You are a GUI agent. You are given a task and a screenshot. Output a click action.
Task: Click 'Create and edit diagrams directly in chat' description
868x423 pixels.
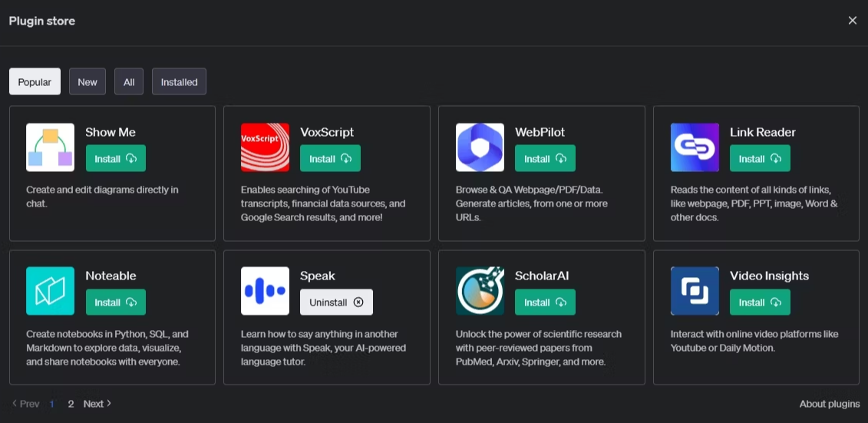pyautogui.click(x=102, y=197)
